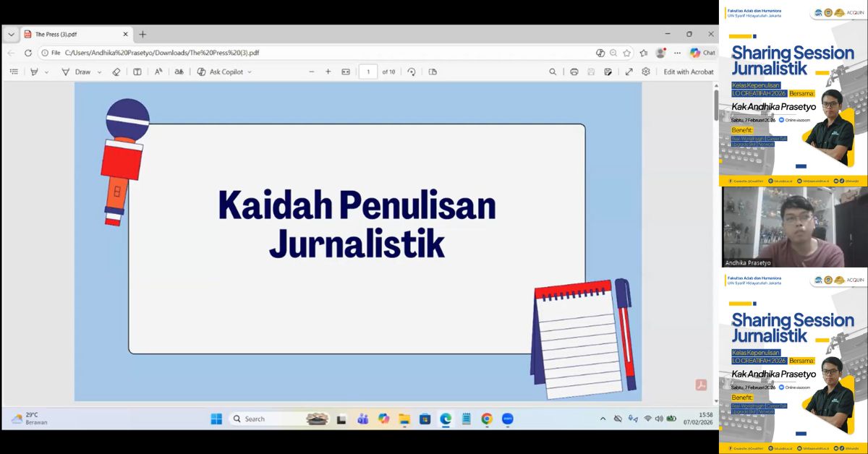Open PDF viewer settings gear
This screenshot has width=868, height=454.
[x=646, y=72]
